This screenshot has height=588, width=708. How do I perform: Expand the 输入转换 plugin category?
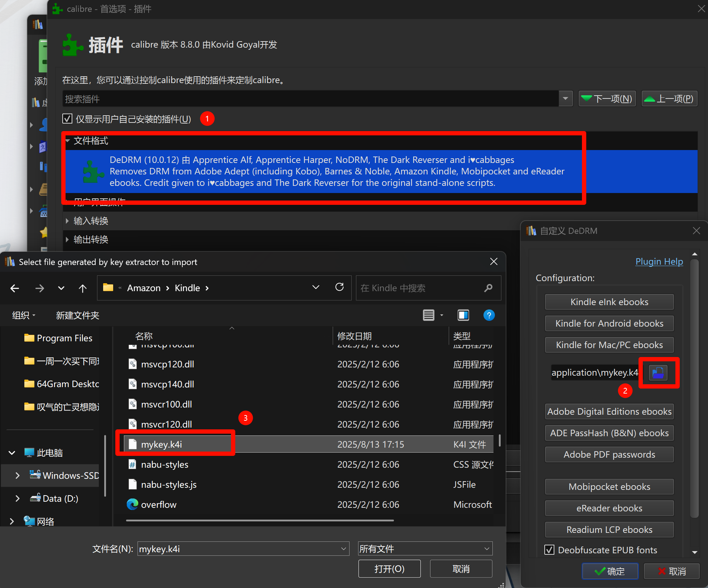click(x=67, y=221)
